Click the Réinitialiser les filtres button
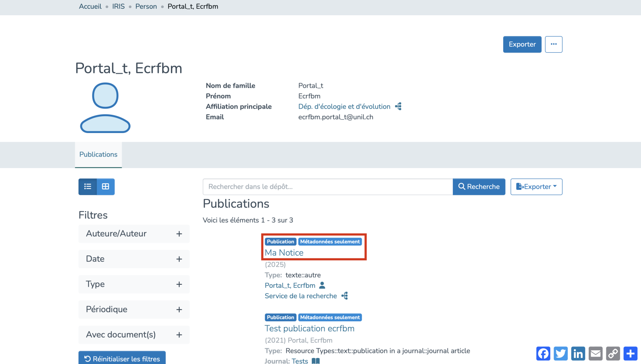 pos(122,359)
